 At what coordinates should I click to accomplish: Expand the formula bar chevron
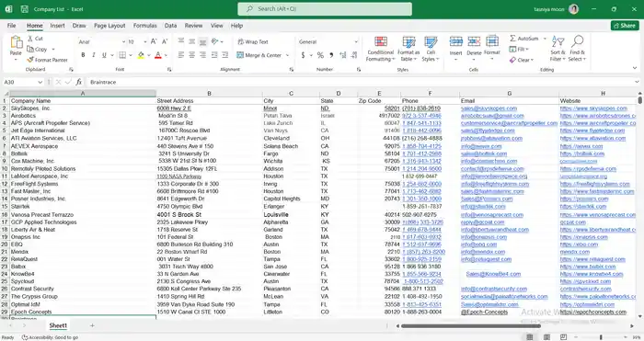click(x=637, y=82)
